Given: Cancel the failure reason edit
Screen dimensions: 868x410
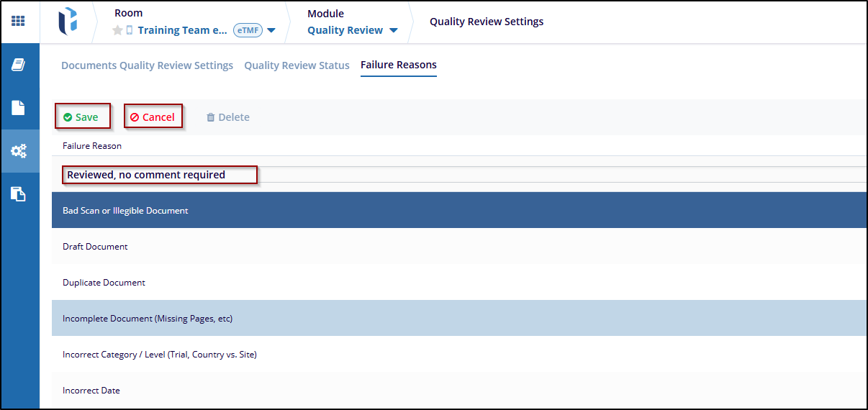Looking at the screenshot, I should (153, 117).
